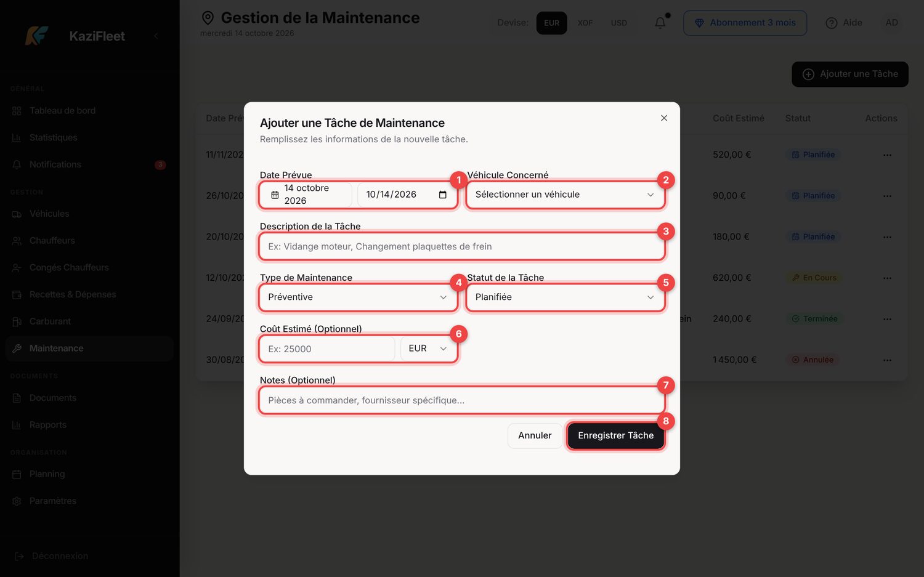Open the 14 octobre 2026 date picker

(x=306, y=195)
